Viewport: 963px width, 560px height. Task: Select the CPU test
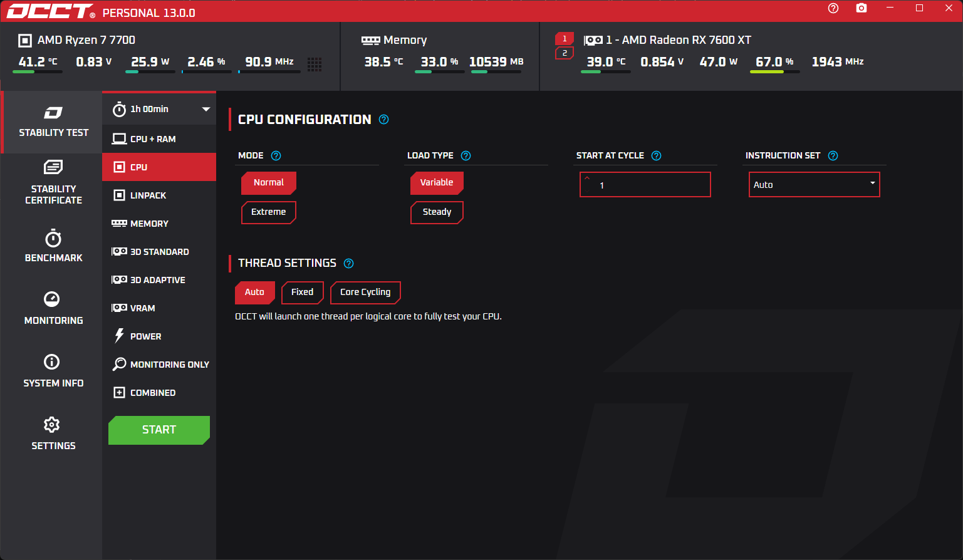pyautogui.click(x=159, y=167)
